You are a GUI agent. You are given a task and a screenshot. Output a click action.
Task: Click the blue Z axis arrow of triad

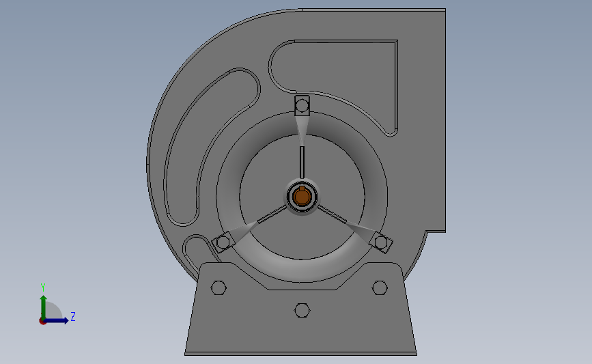click(57, 320)
